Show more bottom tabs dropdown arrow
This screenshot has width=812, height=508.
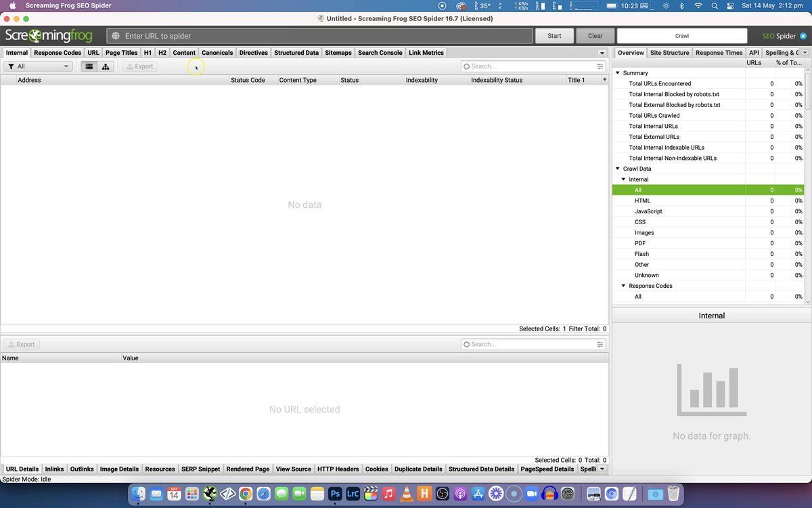coord(602,469)
